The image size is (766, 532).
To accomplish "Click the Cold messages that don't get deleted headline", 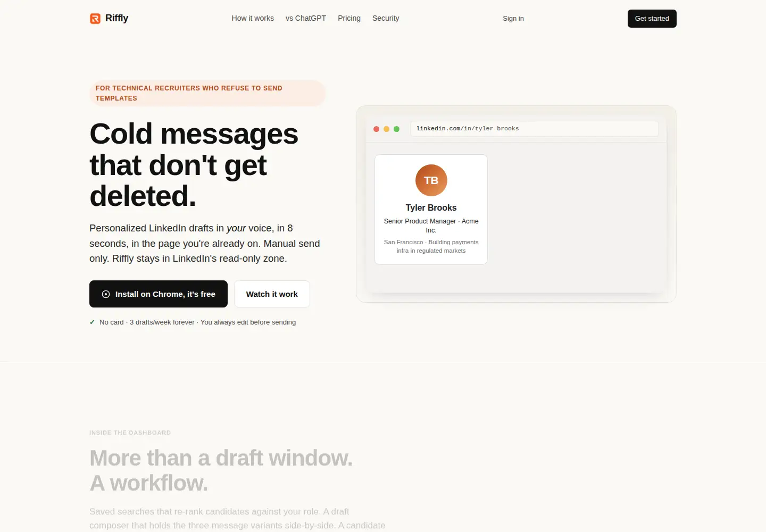I will [x=194, y=164].
